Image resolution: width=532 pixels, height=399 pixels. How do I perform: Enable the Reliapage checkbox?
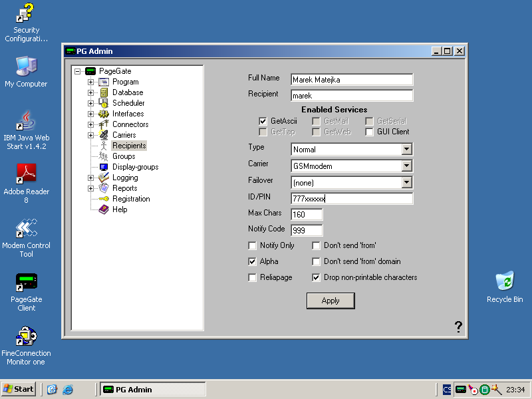tap(253, 277)
